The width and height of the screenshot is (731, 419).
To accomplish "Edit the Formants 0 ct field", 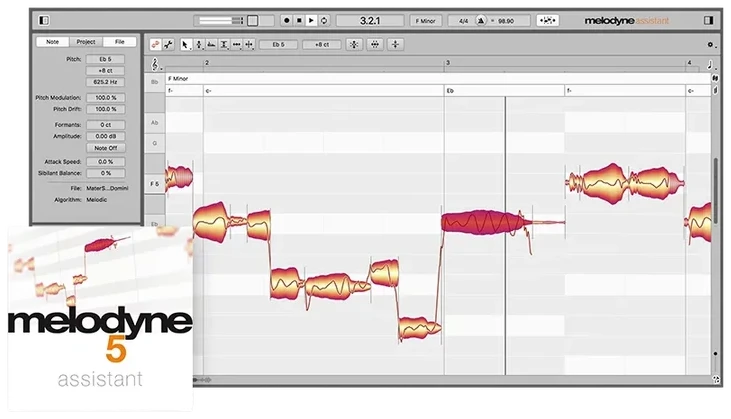I will point(105,125).
